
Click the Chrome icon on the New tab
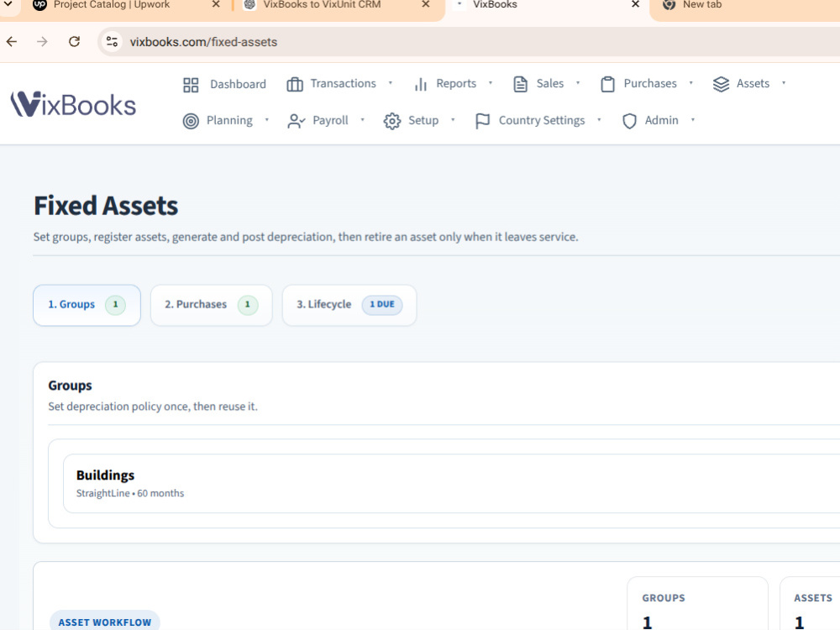coord(669,5)
